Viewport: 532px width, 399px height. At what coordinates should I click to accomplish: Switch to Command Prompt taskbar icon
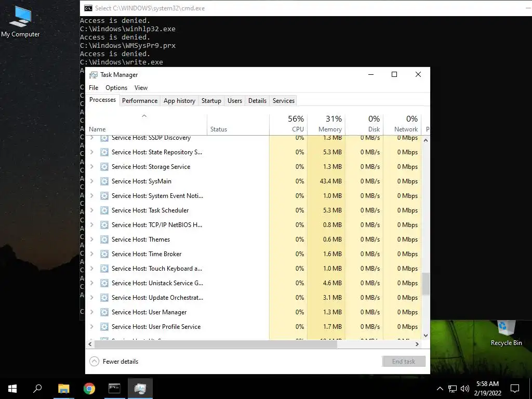[114, 389]
